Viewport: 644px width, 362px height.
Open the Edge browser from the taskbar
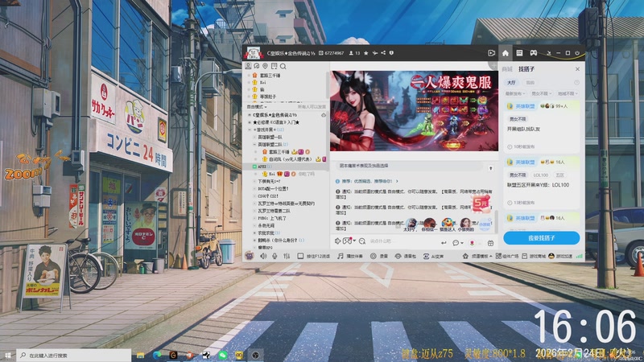click(157, 356)
